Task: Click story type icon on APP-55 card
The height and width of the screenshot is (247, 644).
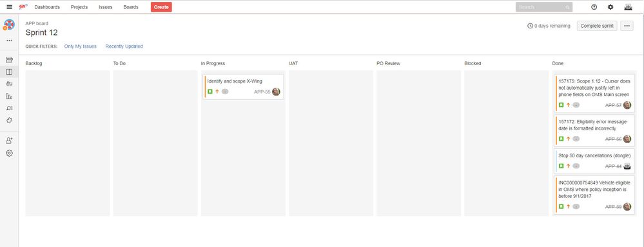Action: click(x=210, y=92)
